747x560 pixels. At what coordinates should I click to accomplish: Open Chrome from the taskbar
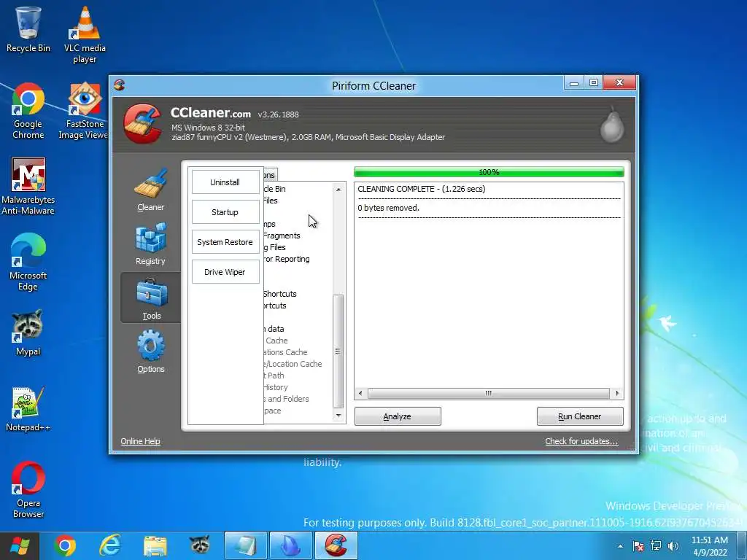tap(65, 545)
